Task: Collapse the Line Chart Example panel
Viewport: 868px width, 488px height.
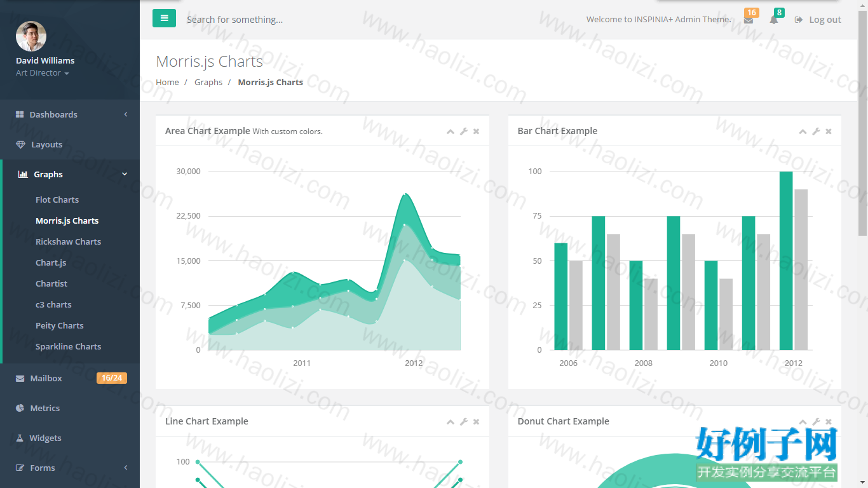Action: pos(451,422)
